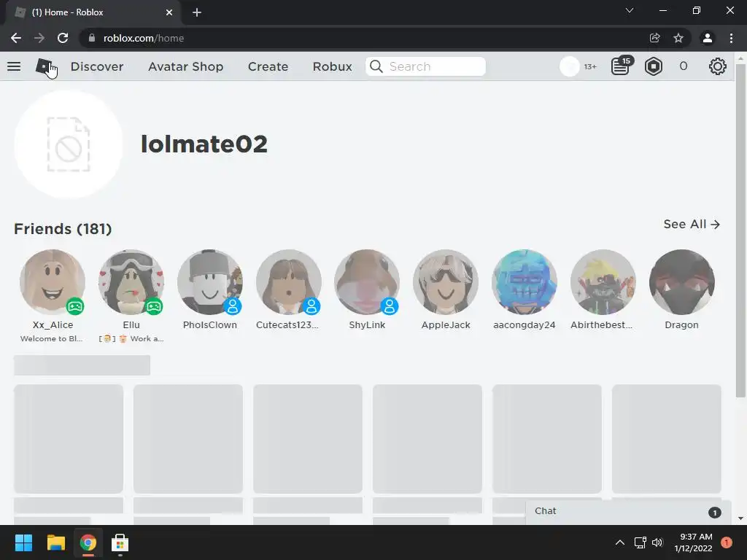Open File Explorer from the taskbar

[55, 542]
